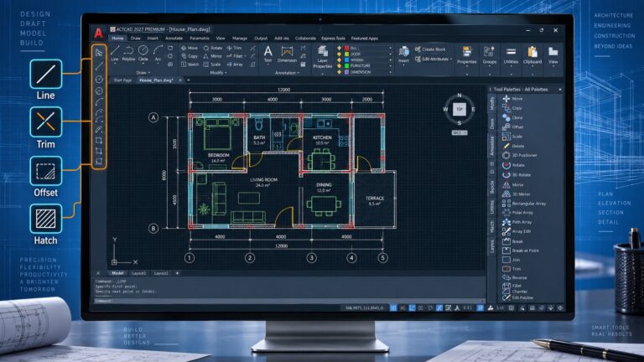
Task: Click Array in the ribbon Modify panel
Action: point(235,65)
